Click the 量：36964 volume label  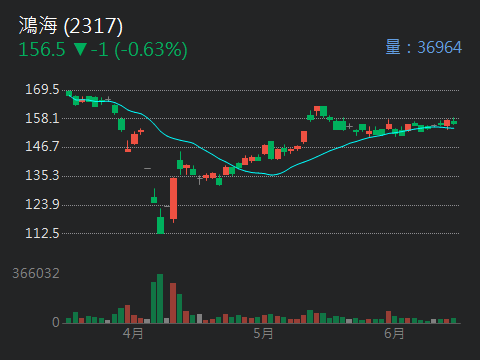[424, 47]
